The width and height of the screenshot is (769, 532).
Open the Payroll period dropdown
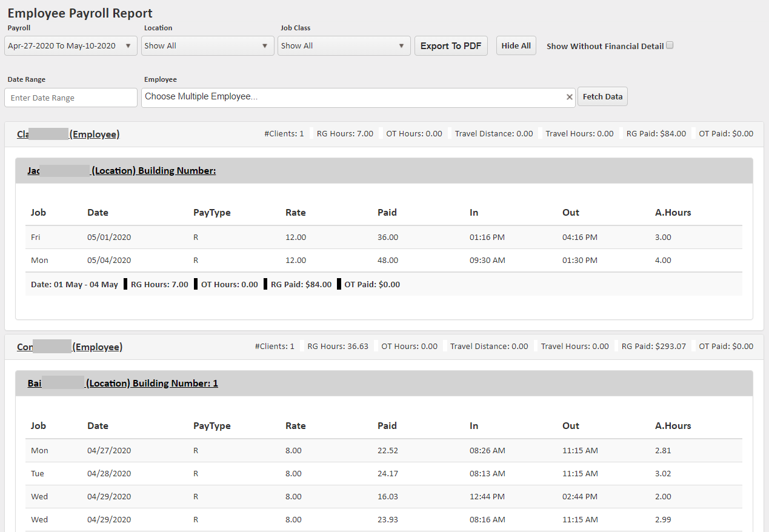tap(71, 46)
